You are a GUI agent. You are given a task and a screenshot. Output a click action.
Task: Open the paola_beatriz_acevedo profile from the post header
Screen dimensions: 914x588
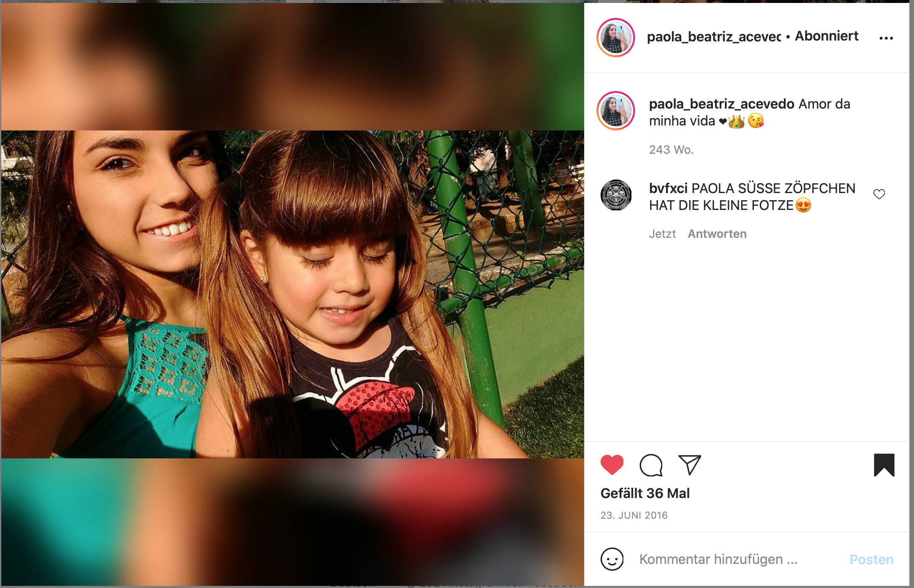[x=714, y=37]
